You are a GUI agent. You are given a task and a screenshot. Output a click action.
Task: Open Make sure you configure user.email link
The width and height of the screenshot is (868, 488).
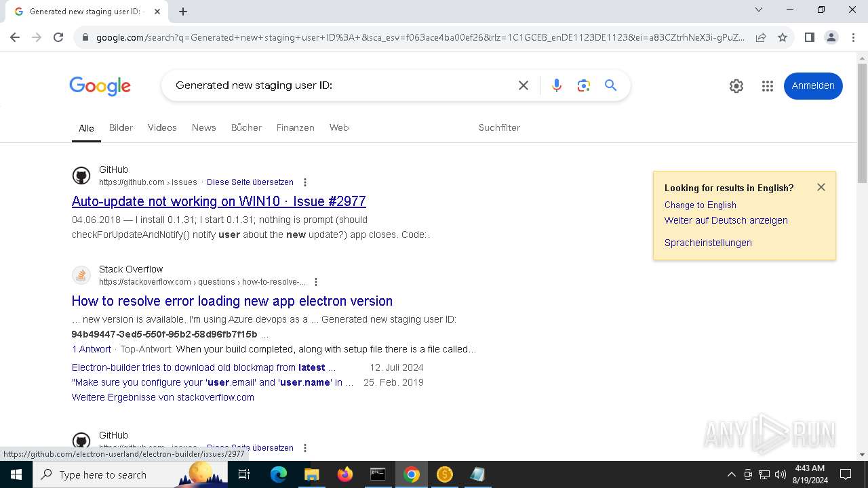213,382
